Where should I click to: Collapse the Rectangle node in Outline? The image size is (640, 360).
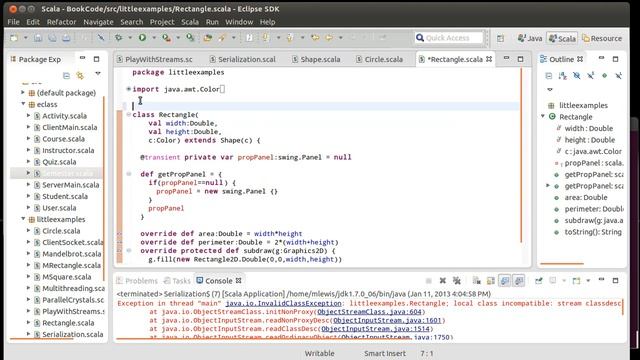click(543, 117)
